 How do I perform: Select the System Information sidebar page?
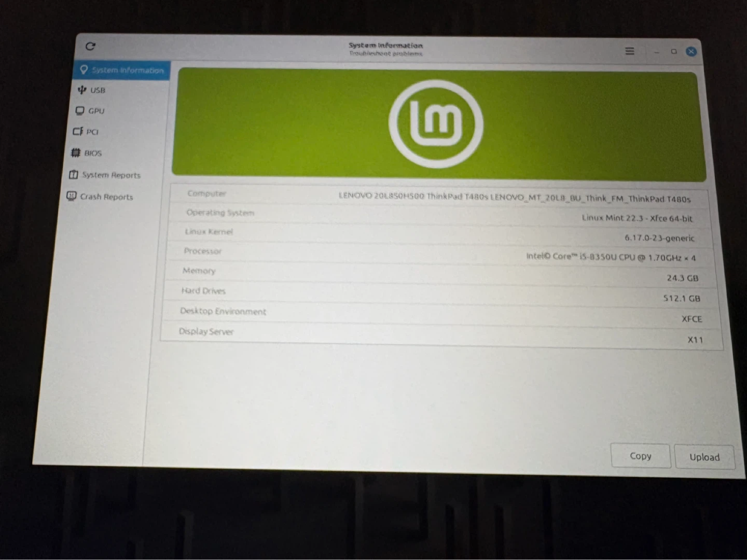122,70
